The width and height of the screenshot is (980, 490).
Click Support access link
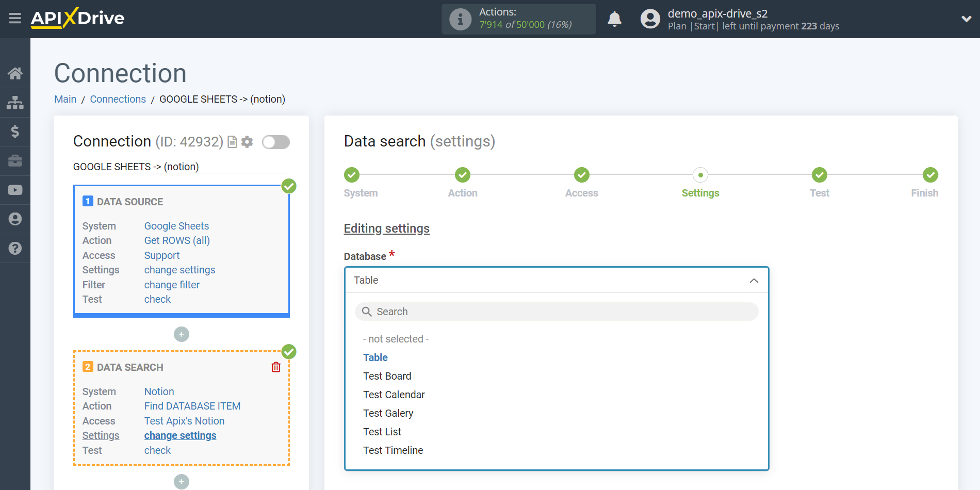pos(162,255)
